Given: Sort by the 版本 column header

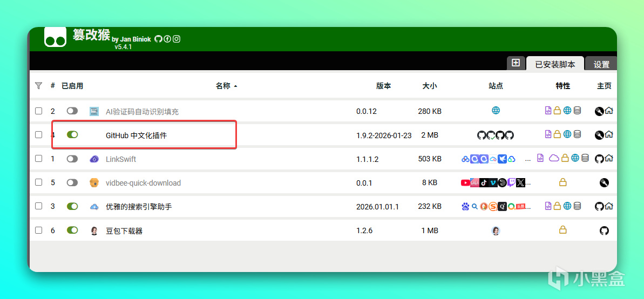Looking at the screenshot, I should 384,86.
